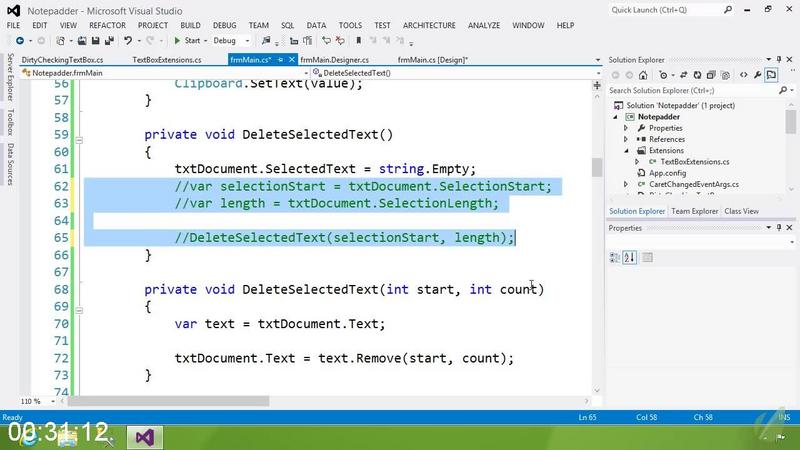Click the Sync with Active Document icon

coord(684,75)
